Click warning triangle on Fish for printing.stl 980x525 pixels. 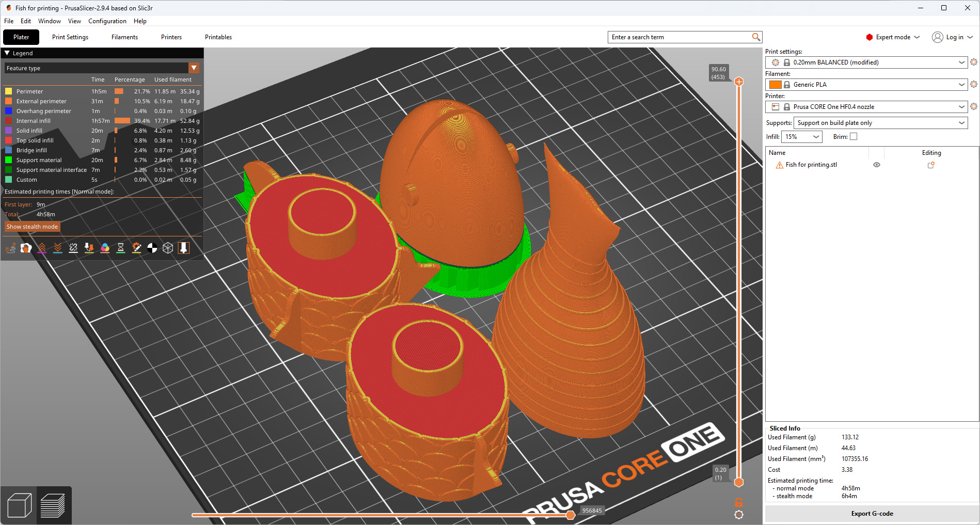(780, 165)
